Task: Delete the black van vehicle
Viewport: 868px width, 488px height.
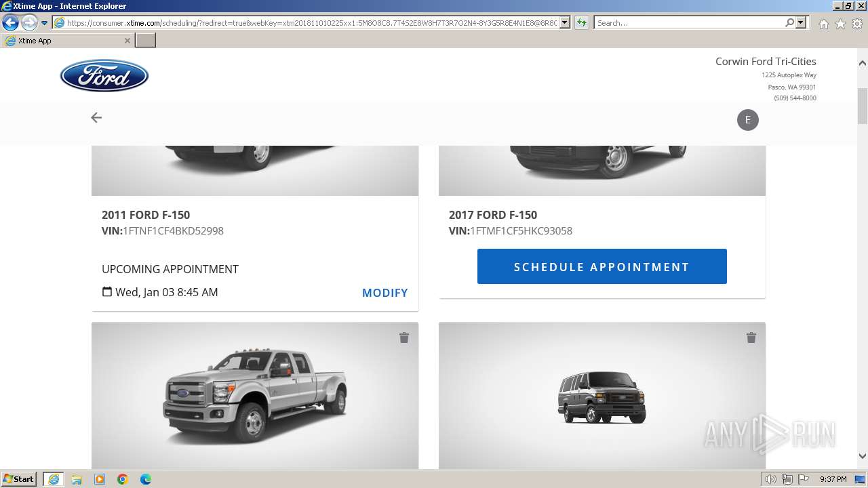Action: pos(751,338)
